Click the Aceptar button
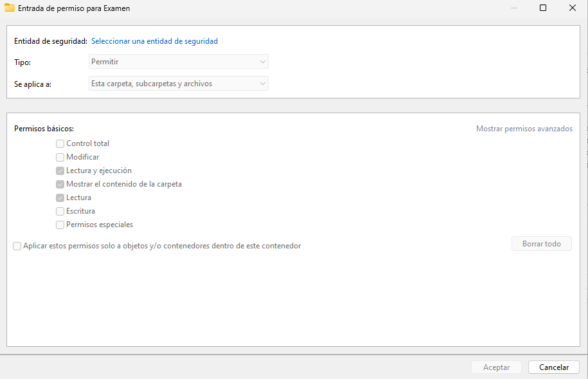Image resolution: width=588 pixels, height=379 pixels. (x=496, y=367)
